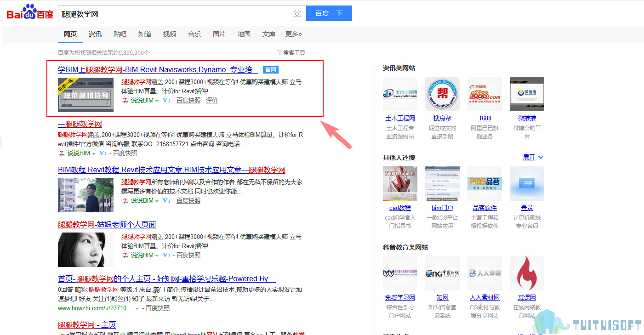Open 首页-腿腿教学网的个人主页 好知网 result
The image size is (644, 335).
167,279
